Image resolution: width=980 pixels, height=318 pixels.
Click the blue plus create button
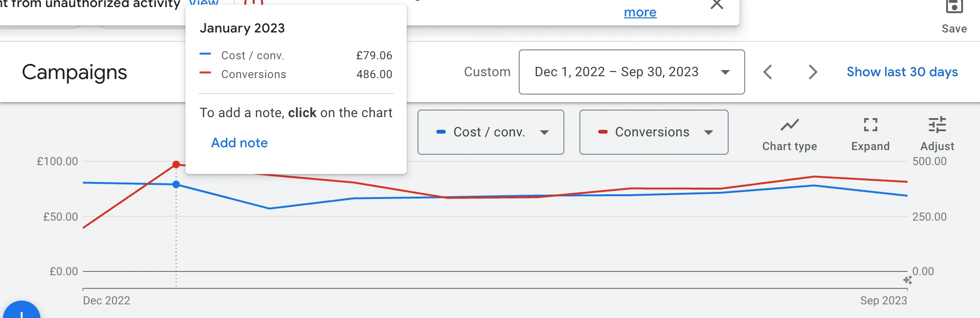21,312
